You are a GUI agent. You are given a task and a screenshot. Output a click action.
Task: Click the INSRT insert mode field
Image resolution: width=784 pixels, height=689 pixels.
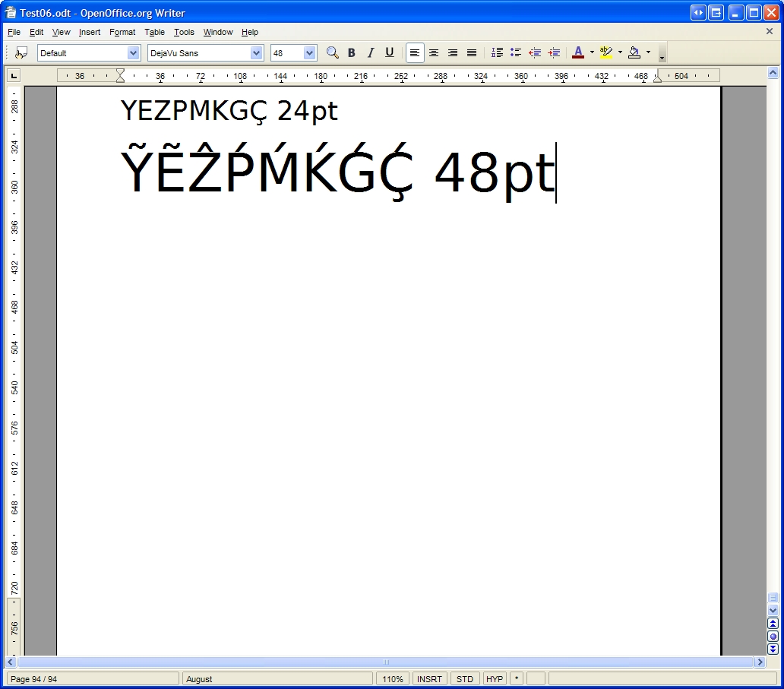point(429,679)
